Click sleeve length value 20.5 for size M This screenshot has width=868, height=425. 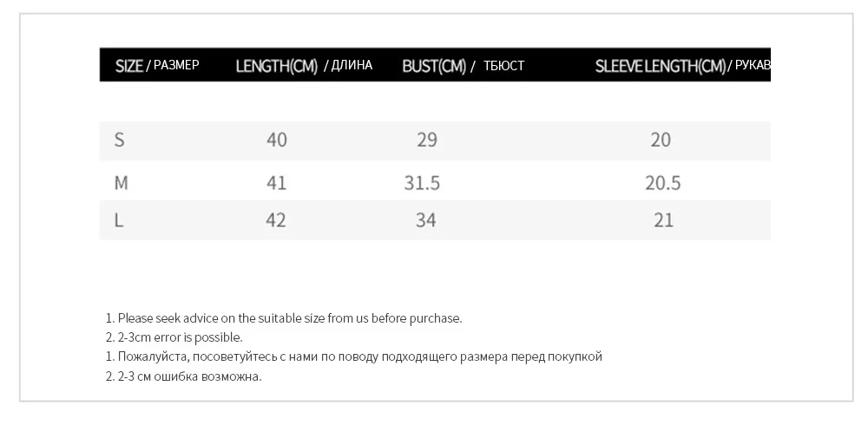662,183
